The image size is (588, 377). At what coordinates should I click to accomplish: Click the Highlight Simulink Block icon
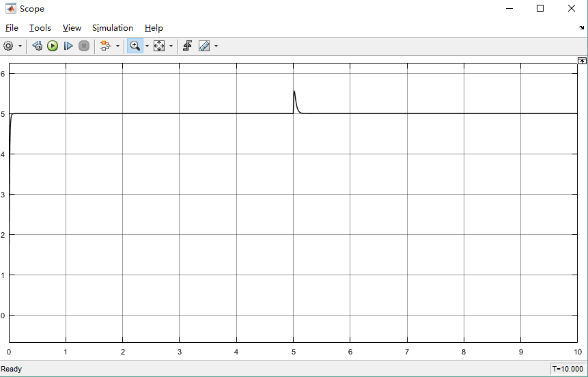coord(105,46)
